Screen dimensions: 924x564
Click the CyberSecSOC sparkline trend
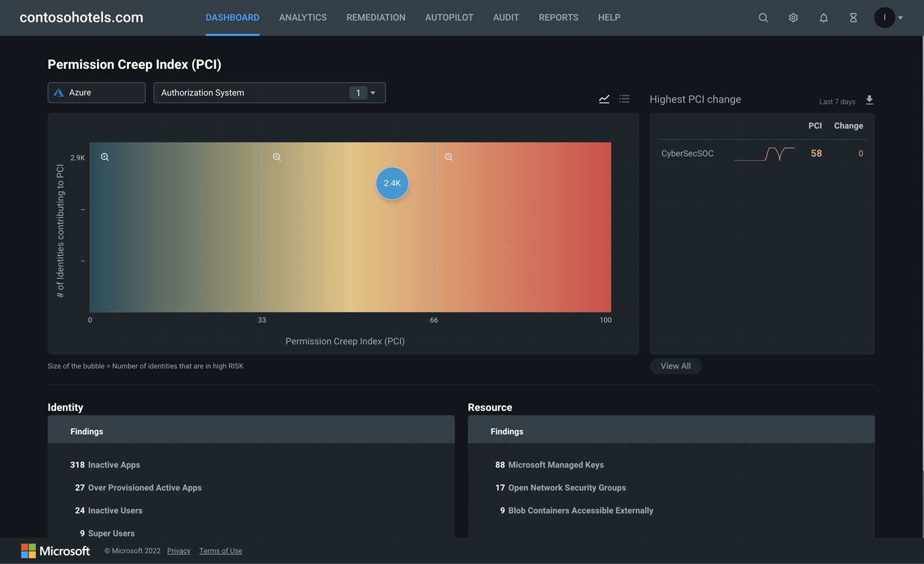click(765, 154)
